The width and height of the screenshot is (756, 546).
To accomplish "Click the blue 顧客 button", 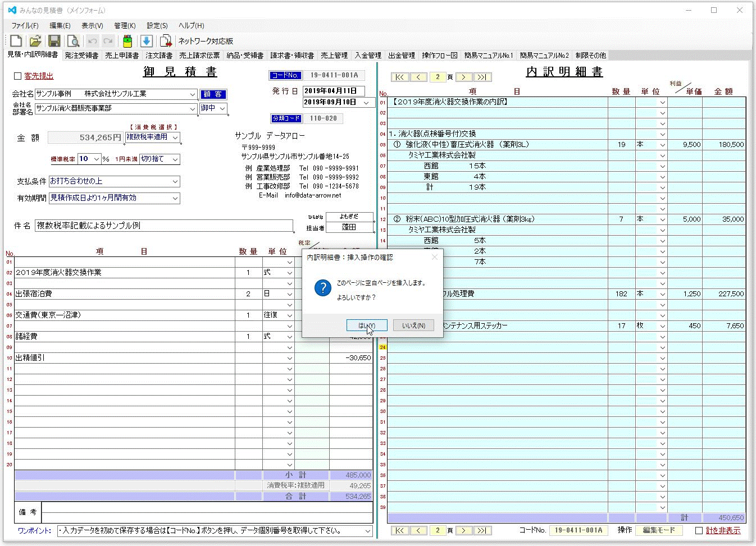I will point(213,94).
